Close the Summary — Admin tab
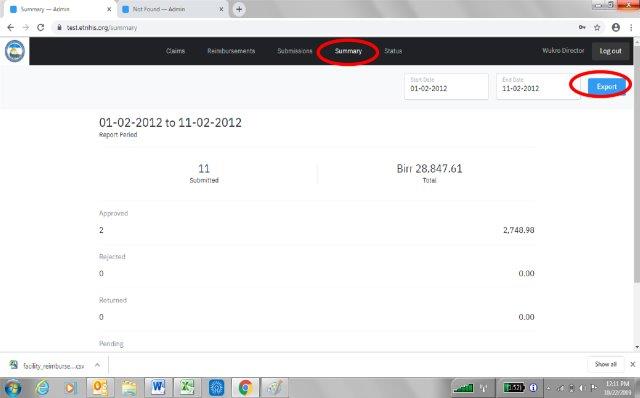Image resolution: width=640 pixels, height=398 pixels. (109, 9)
